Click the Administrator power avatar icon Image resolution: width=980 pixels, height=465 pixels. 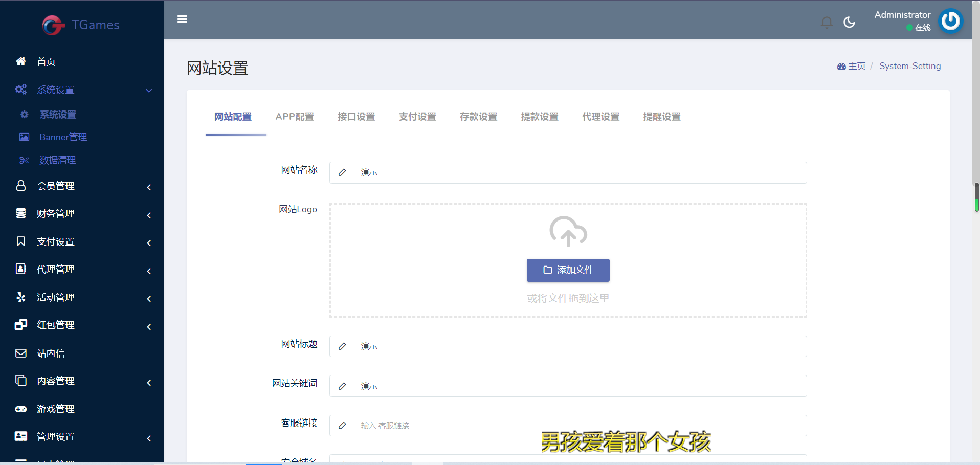pos(950,21)
